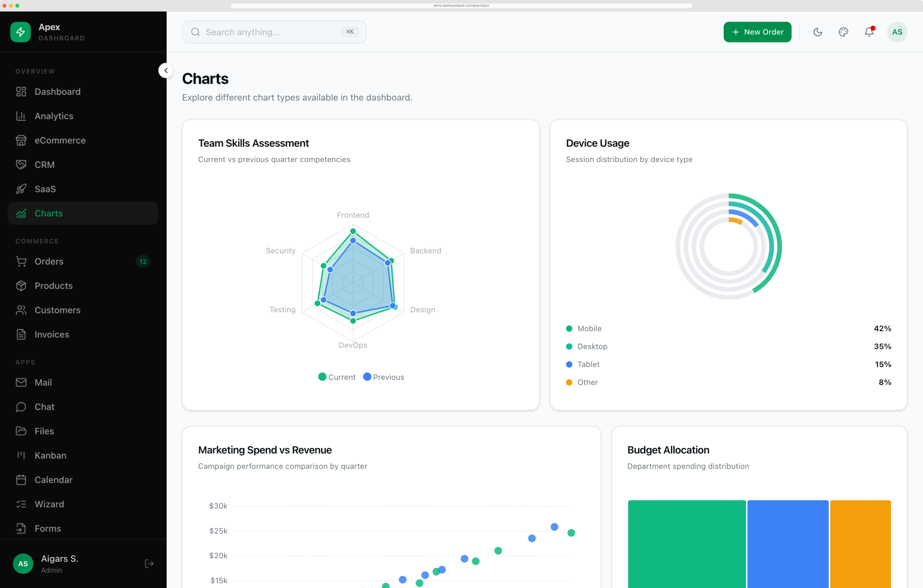Click the $25k axis label

click(218, 531)
